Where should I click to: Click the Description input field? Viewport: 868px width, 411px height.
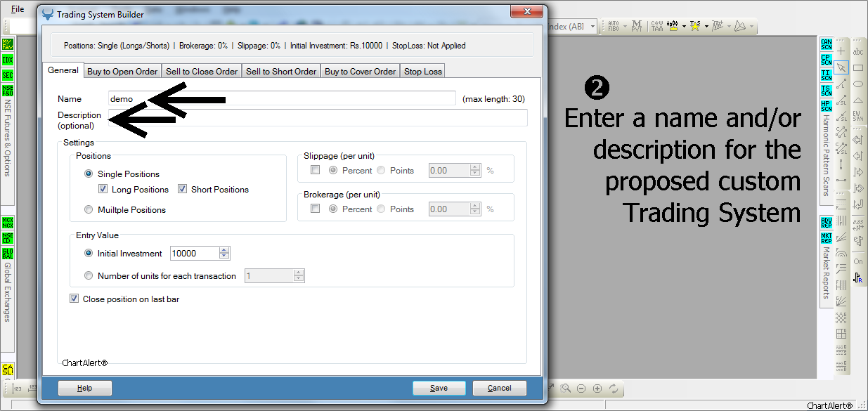[x=318, y=117]
